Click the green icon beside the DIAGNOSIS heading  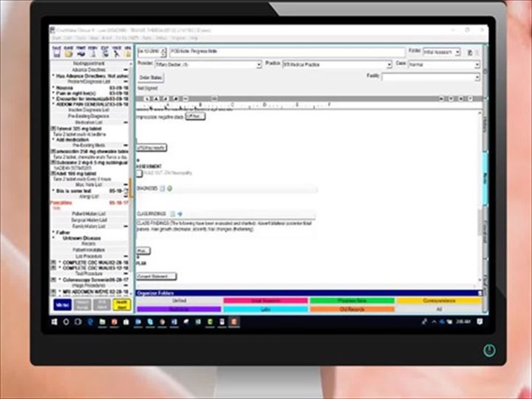168,188
